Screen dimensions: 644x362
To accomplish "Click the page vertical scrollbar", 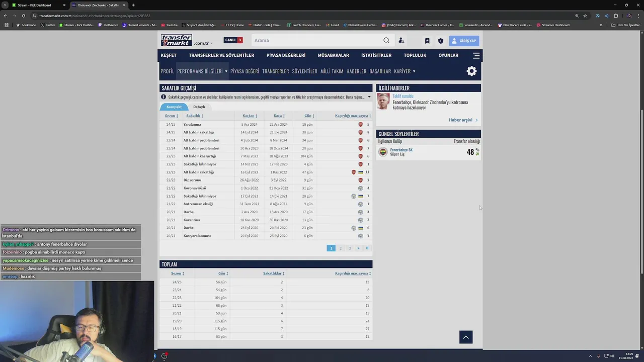I will tap(641, 191).
